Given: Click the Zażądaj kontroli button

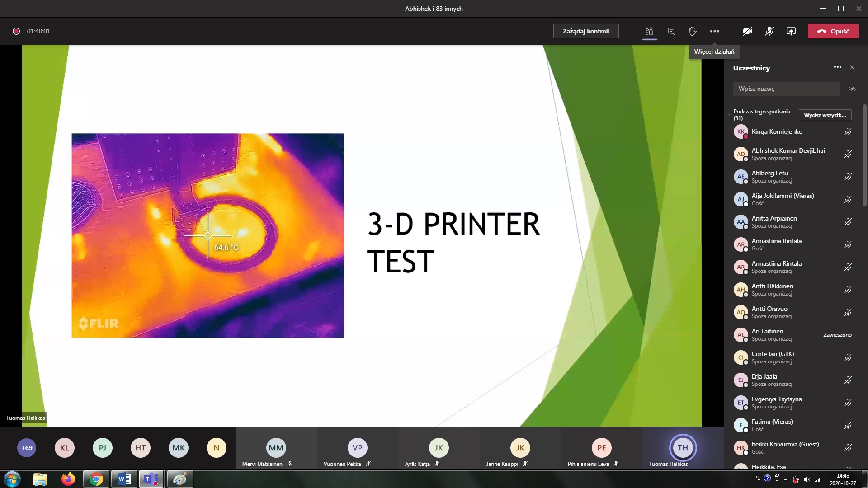Looking at the screenshot, I should (x=586, y=31).
